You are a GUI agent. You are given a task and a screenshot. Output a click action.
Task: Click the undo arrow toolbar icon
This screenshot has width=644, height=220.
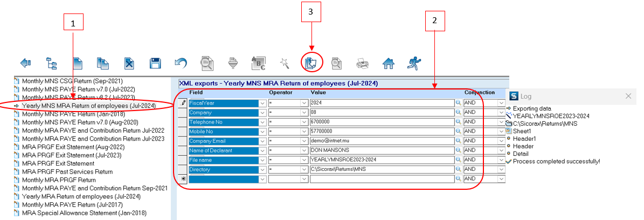click(181, 63)
